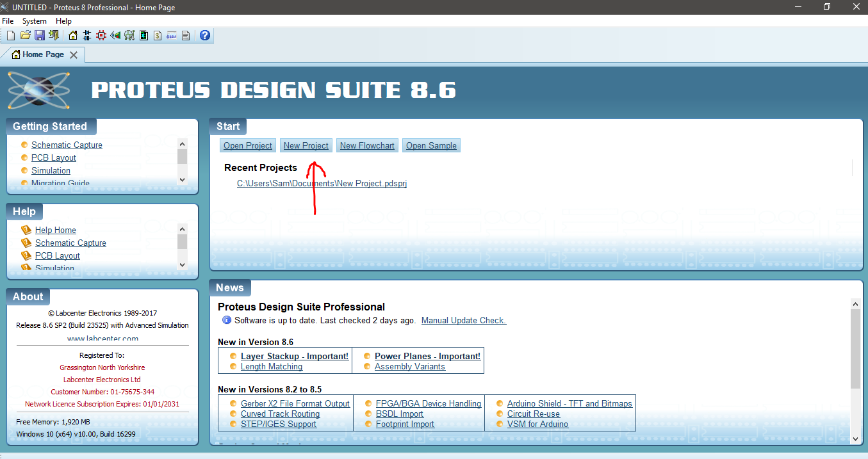Click Getting Started panel scroll-up arrow
Screen dimensions: 868x459
pyautogui.click(x=182, y=144)
